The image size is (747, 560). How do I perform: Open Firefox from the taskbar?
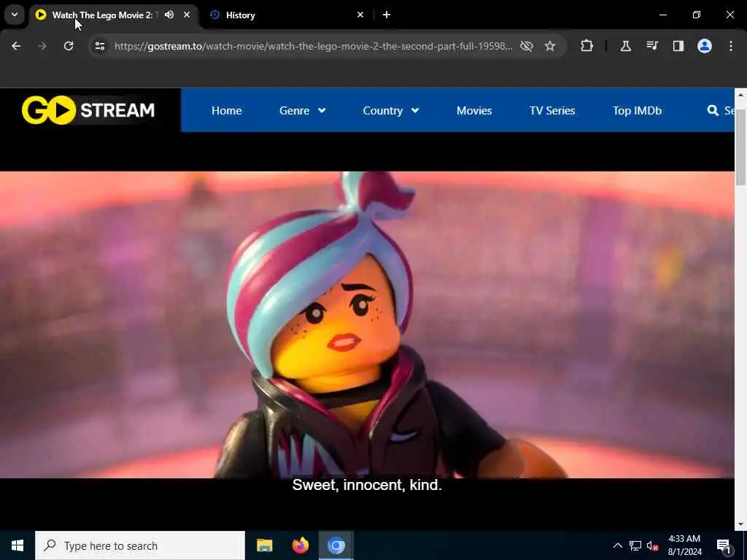[300, 545]
